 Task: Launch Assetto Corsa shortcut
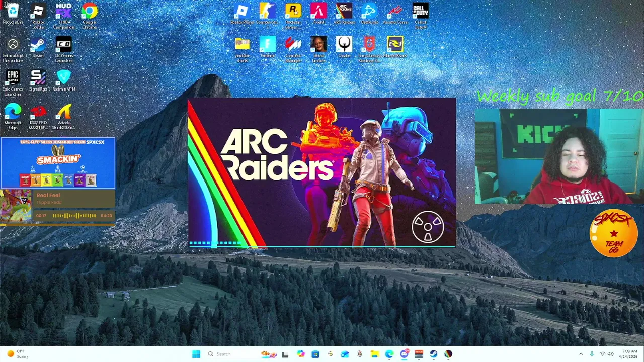click(395, 14)
